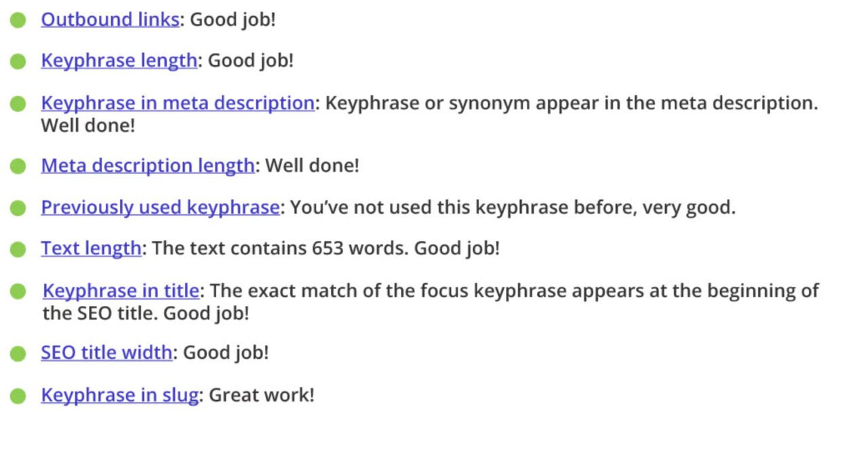Follow the Keyphrase in slug link

click(x=119, y=395)
